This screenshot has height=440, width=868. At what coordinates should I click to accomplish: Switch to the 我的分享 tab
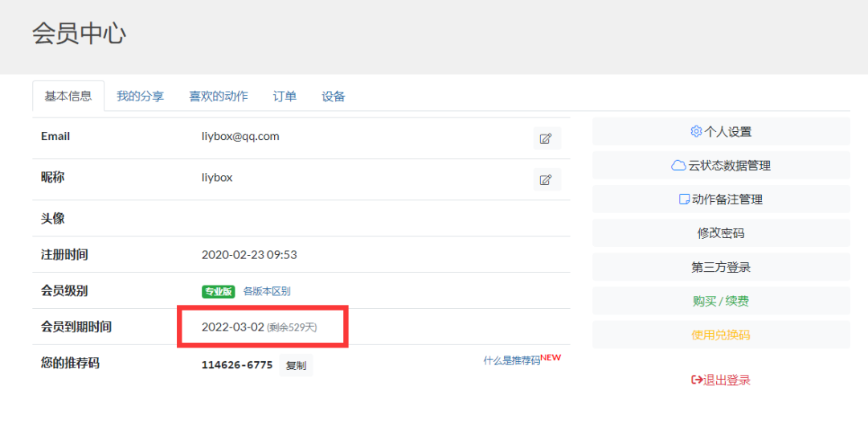(x=140, y=97)
